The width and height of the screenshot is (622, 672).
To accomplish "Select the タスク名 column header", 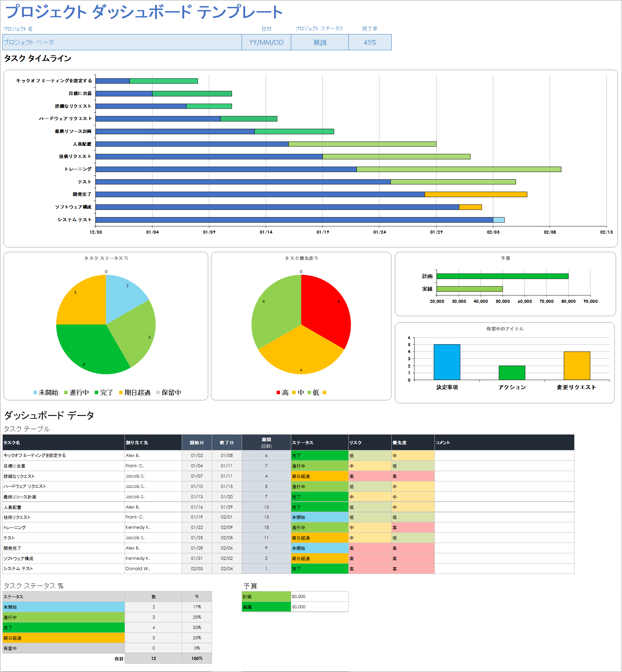I will pos(64,442).
